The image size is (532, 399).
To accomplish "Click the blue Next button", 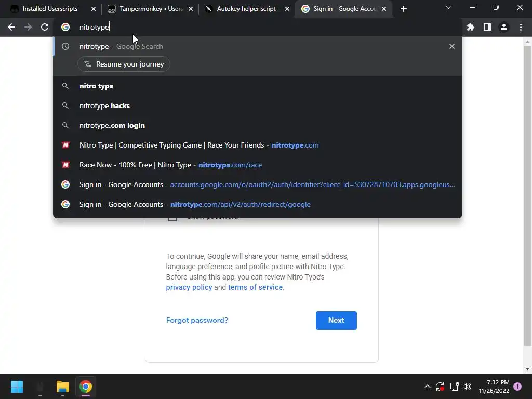I will pos(336,320).
